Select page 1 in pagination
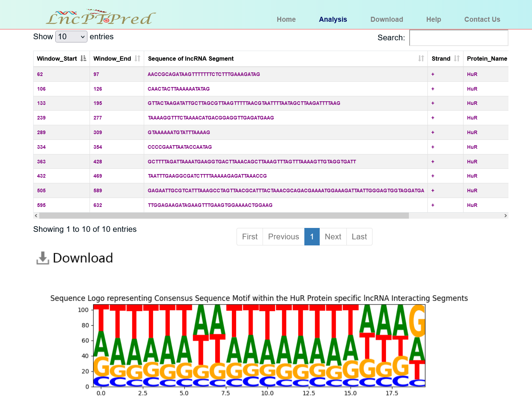Viewport: 532px width, 407px height. point(312,237)
